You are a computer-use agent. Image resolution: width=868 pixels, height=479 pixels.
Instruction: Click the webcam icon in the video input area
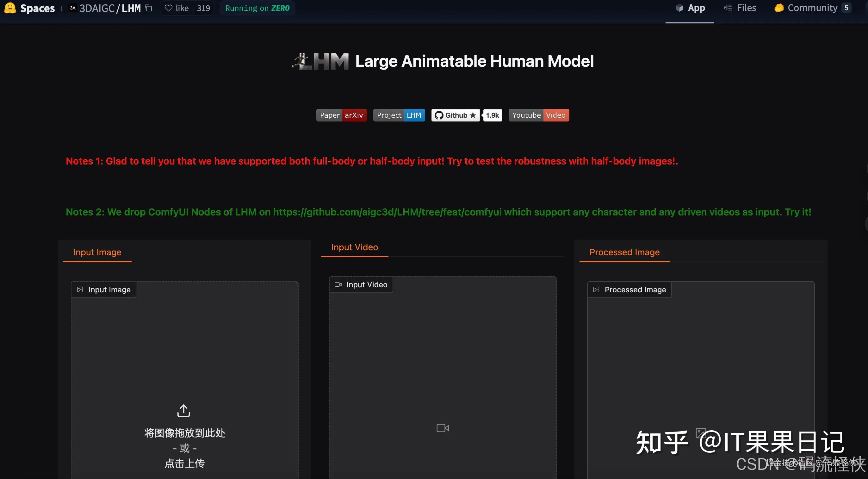tap(442, 427)
